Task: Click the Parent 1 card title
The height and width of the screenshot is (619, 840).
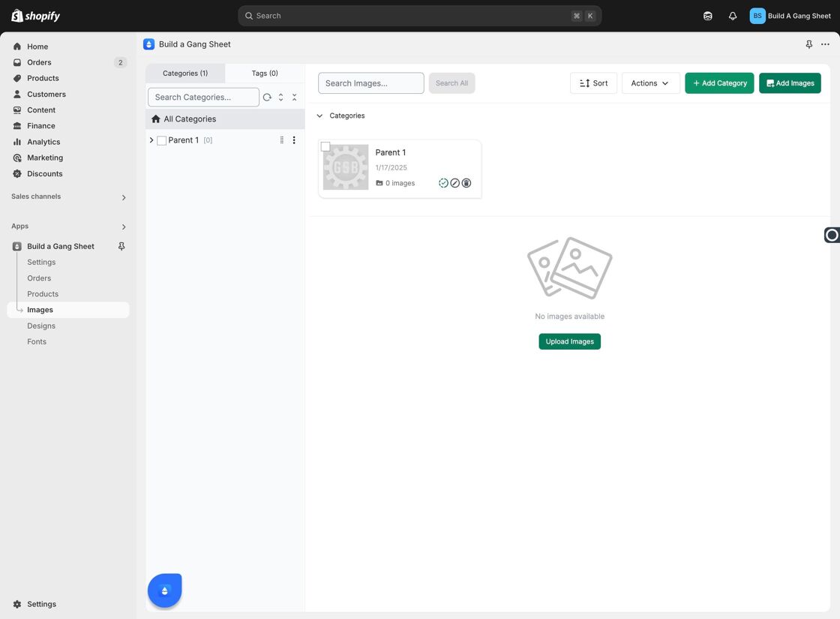Action: click(391, 153)
